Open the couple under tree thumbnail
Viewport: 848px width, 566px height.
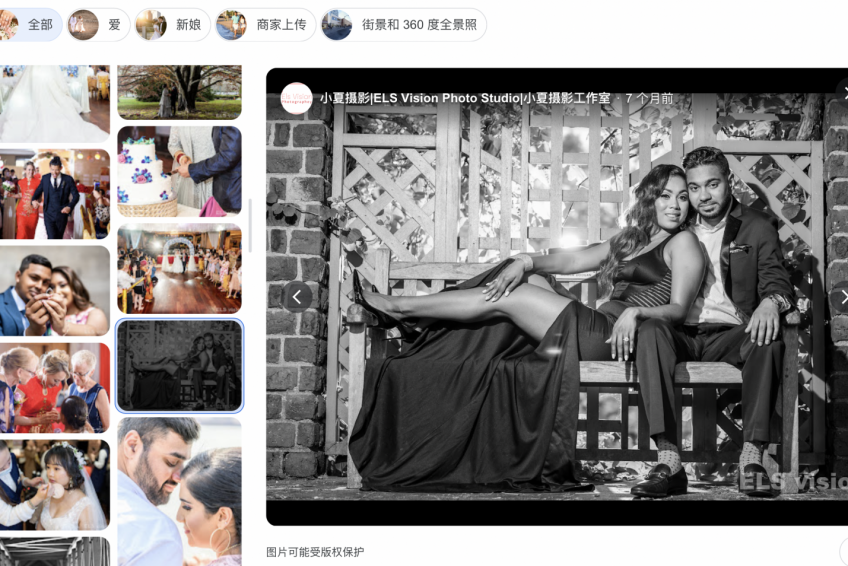click(180, 92)
